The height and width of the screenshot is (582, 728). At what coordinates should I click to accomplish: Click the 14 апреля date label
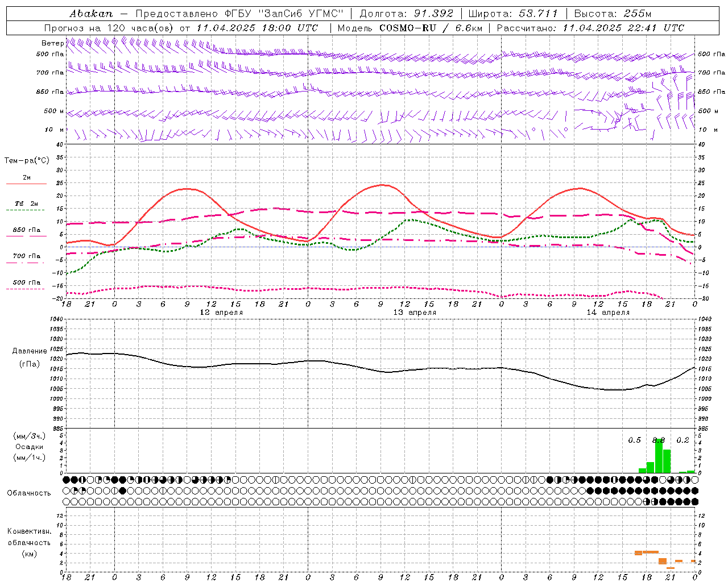pyautogui.click(x=608, y=313)
